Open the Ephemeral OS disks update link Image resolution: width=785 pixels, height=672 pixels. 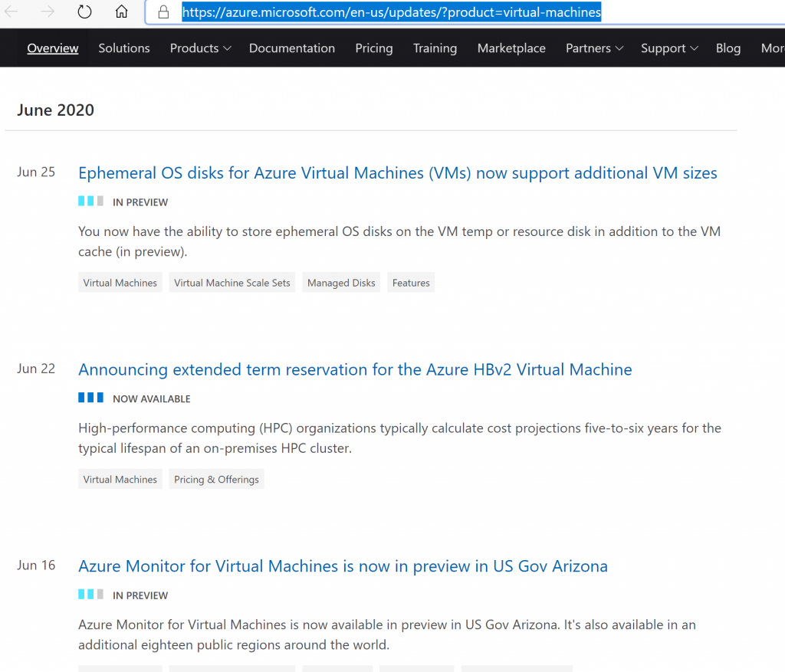tap(397, 173)
